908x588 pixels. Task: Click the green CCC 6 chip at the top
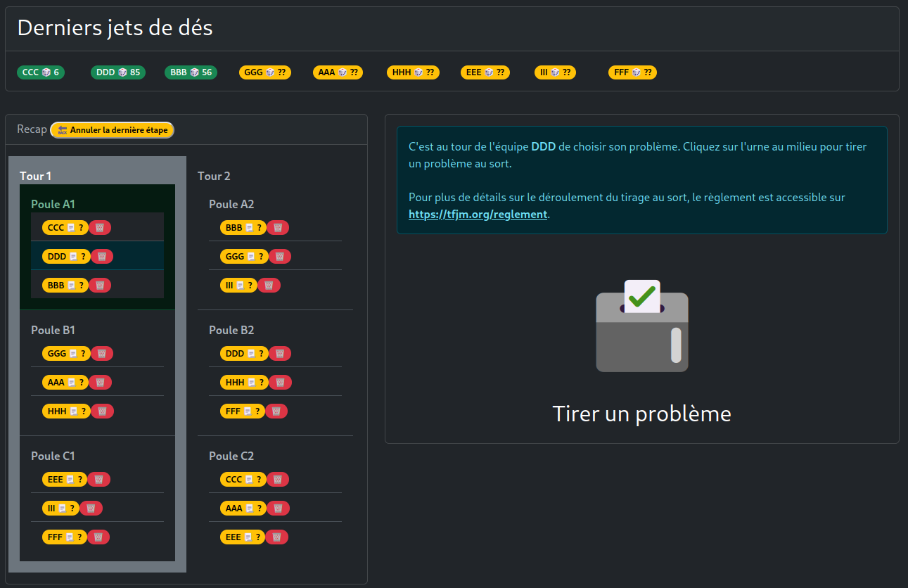[41, 72]
